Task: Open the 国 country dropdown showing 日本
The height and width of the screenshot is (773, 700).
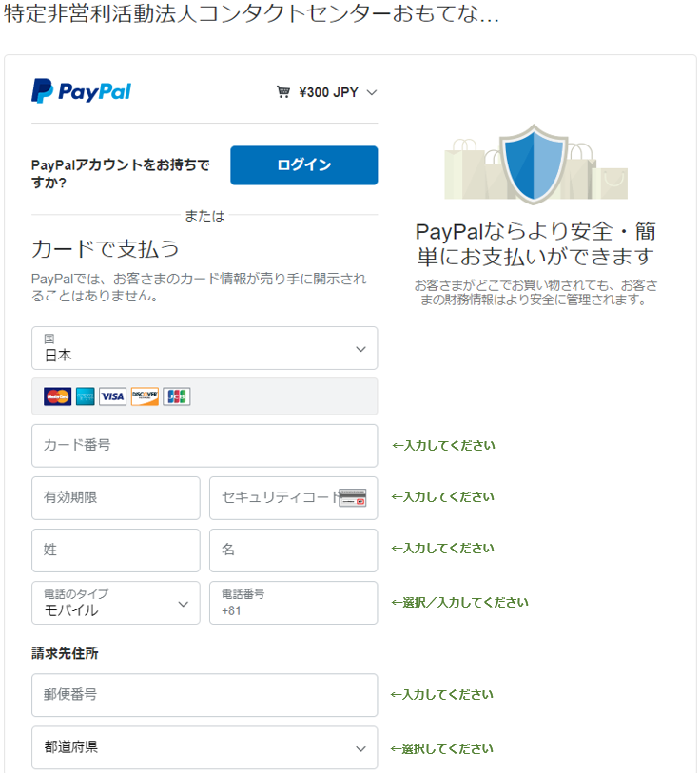Action: click(x=204, y=348)
